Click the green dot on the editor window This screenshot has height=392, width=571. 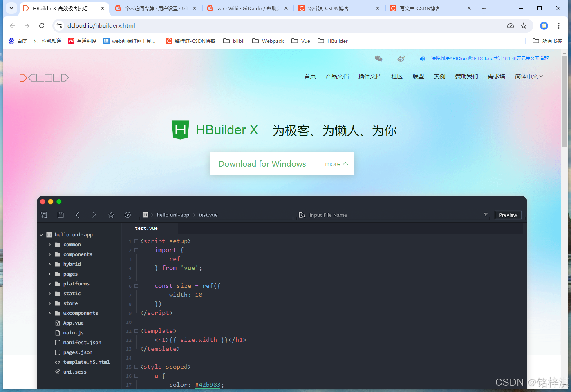59,202
